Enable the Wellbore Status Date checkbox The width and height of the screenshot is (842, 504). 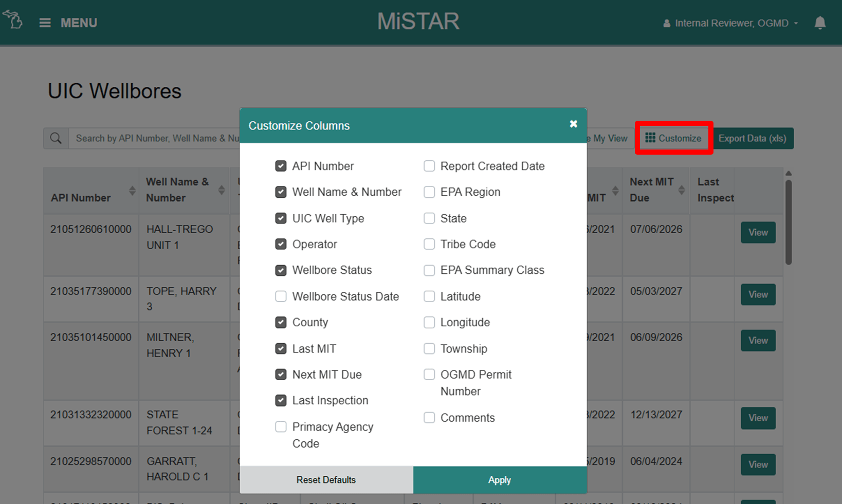(x=281, y=296)
